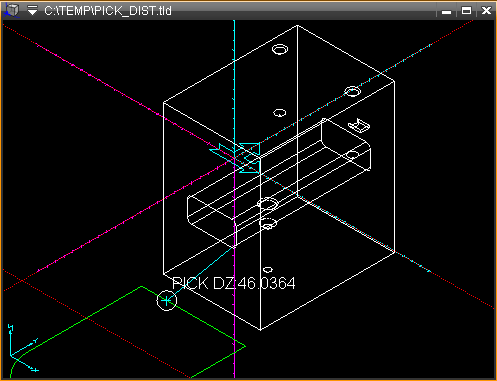Close the PICK_DIST.tld viewport window
The width and height of the screenshot is (497, 381).
tap(486, 11)
